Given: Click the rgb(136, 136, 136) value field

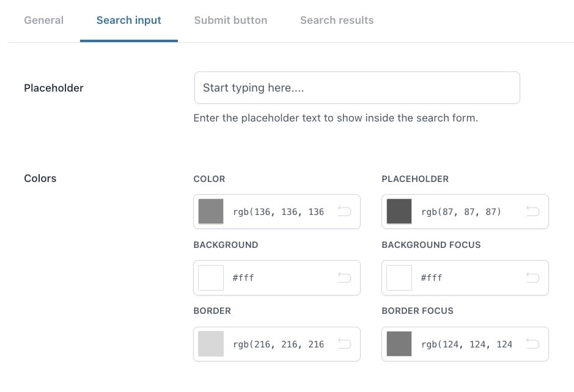Looking at the screenshot, I should [x=279, y=212].
